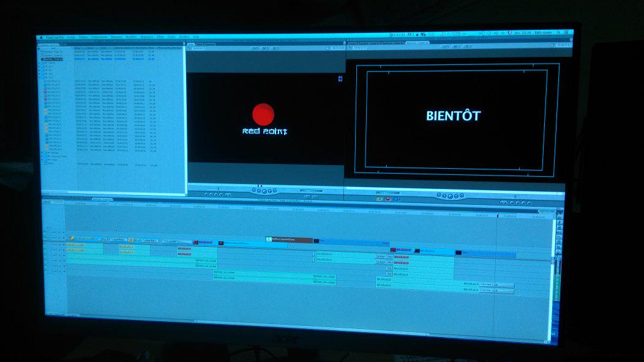Open the Modifier menu
Image resolution: width=644 pixels, height=362 pixels.
tap(131, 37)
